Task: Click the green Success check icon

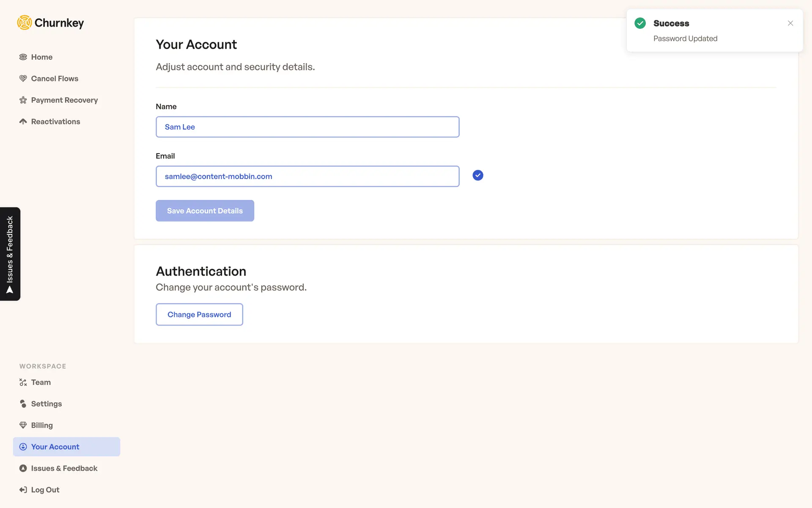Action: pos(640,23)
